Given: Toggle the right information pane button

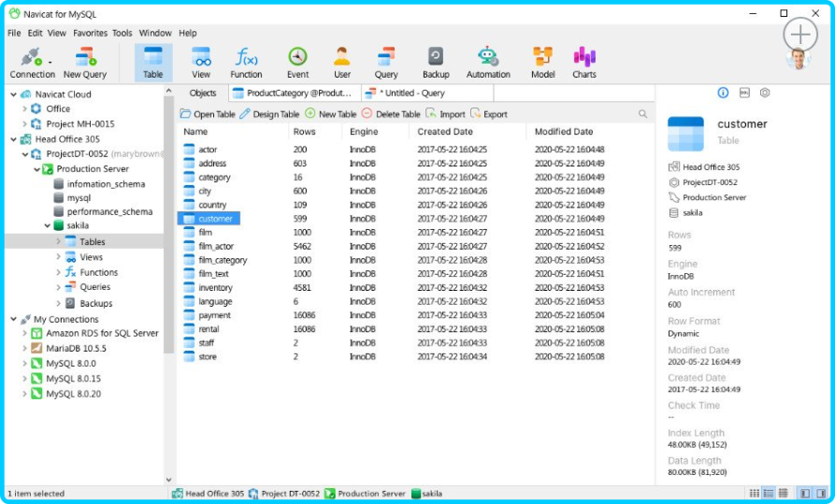Looking at the screenshot, I should pos(821,493).
